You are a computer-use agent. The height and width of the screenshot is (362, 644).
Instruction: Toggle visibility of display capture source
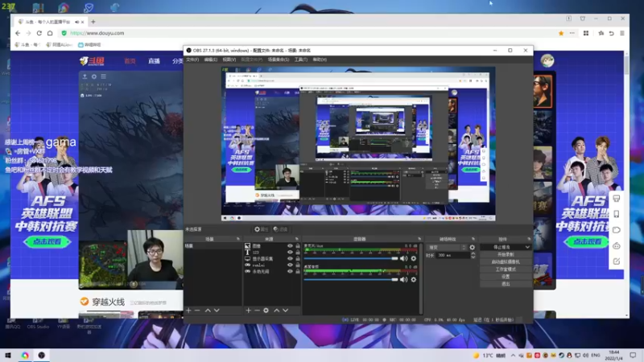point(290,259)
